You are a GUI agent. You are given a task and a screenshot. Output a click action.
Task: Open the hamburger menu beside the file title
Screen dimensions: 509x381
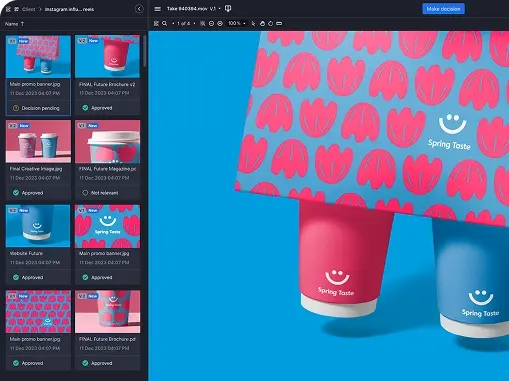point(158,9)
